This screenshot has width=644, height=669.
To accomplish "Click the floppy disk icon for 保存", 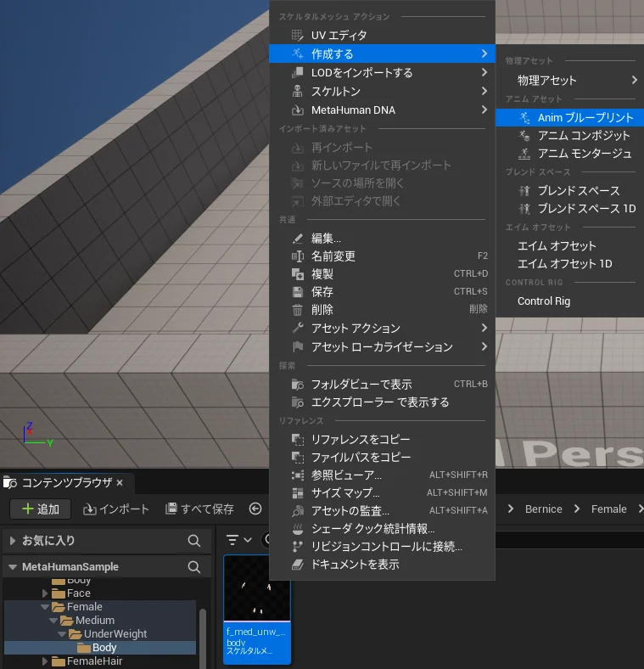I will tap(297, 292).
